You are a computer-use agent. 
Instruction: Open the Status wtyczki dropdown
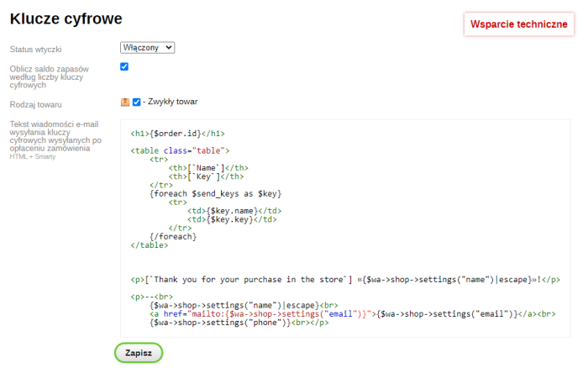coord(147,48)
